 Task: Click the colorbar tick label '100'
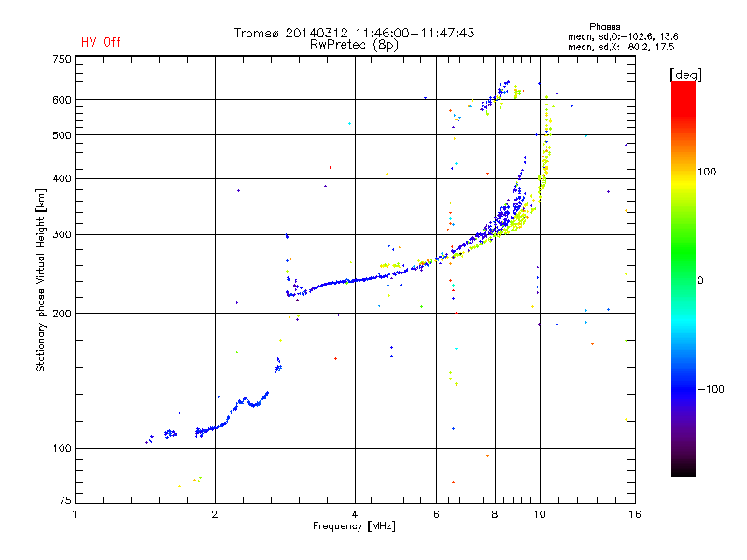tap(707, 172)
